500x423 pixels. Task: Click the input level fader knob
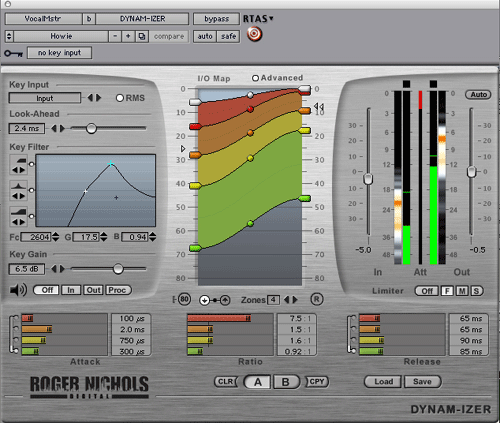pos(368,179)
